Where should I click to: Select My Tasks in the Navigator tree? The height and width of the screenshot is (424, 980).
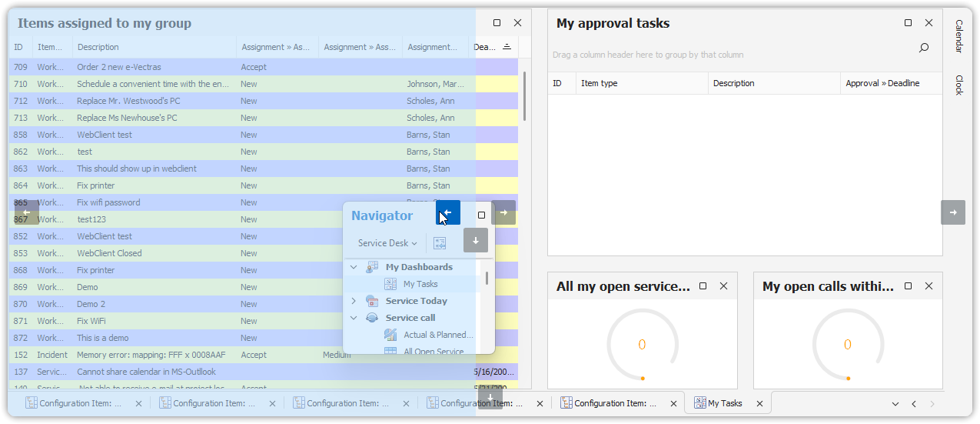click(420, 284)
